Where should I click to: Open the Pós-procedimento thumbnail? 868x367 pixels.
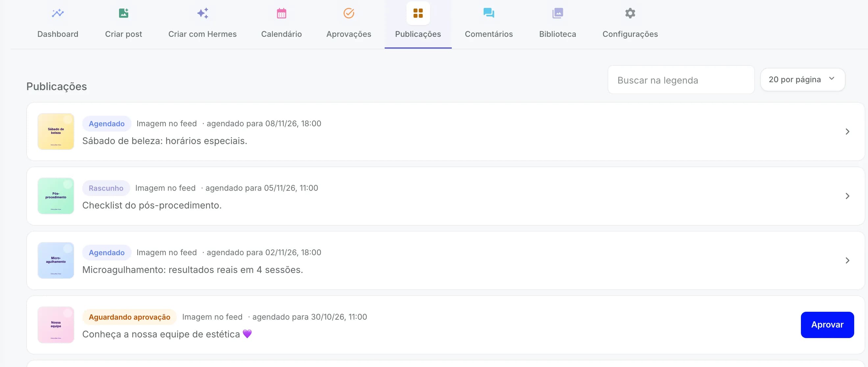pos(56,196)
